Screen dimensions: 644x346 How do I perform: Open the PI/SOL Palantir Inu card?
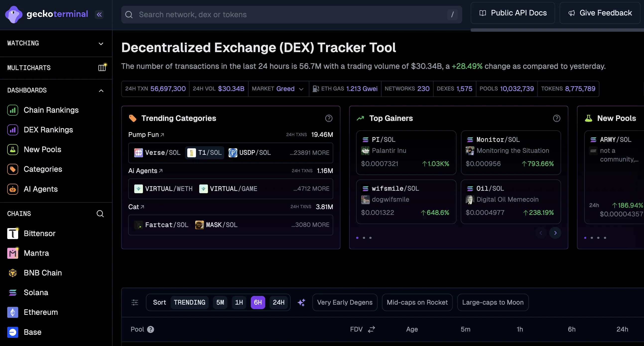[x=406, y=153]
